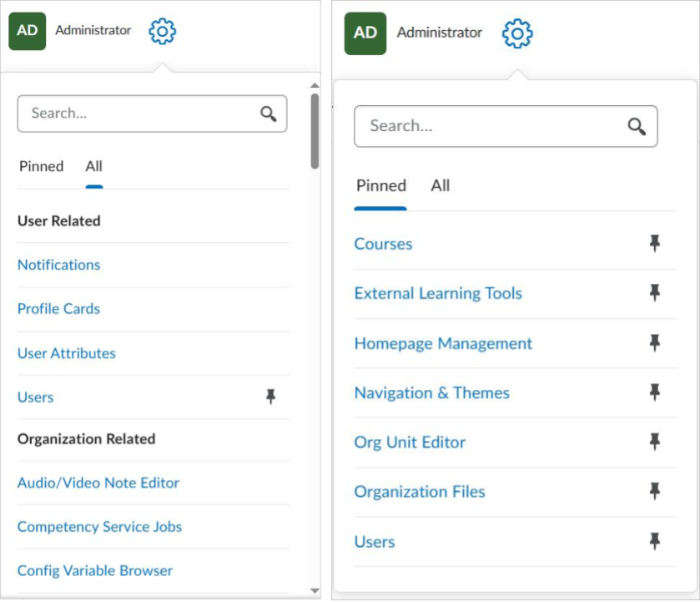Click the pin icon beside Homepage Management

pyautogui.click(x=655, y=343)
